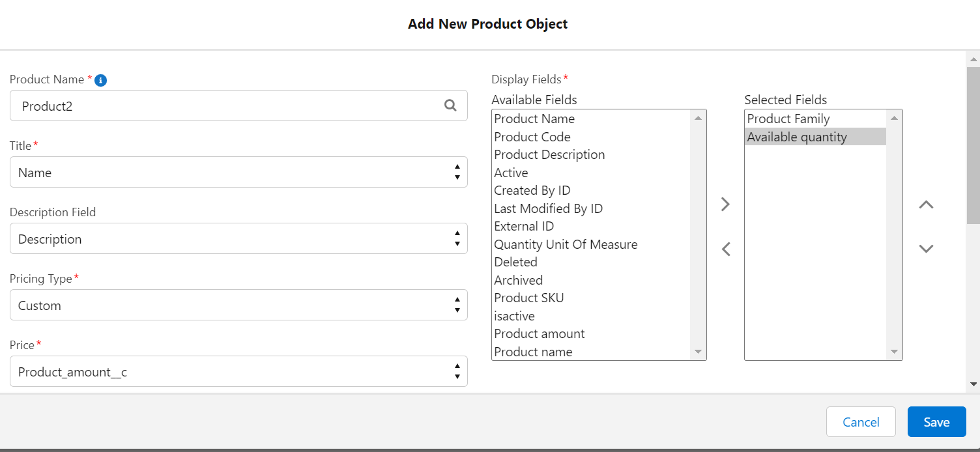The image size is (980, 452).
Task: Move field to Selected using right arrow
Action: (725, 205)
